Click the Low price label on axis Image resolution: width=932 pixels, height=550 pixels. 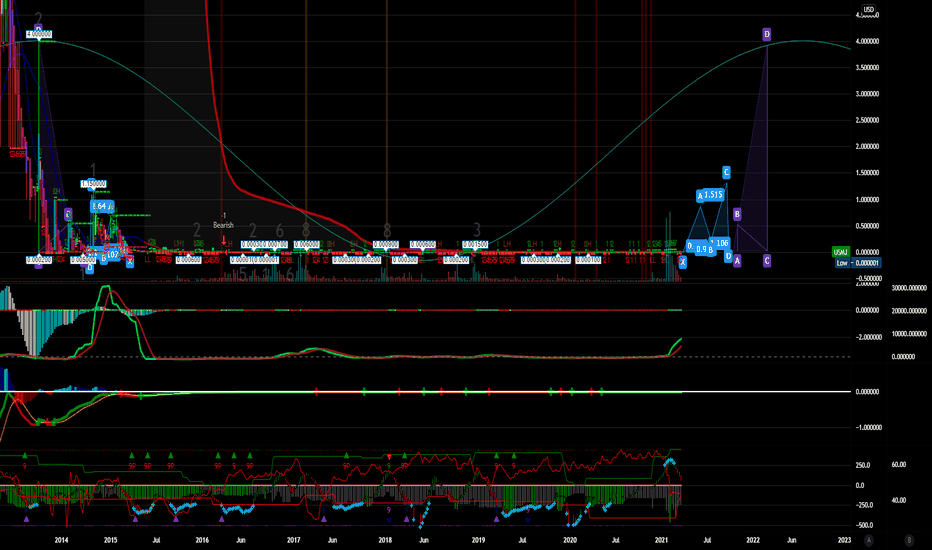click(858, 263)
